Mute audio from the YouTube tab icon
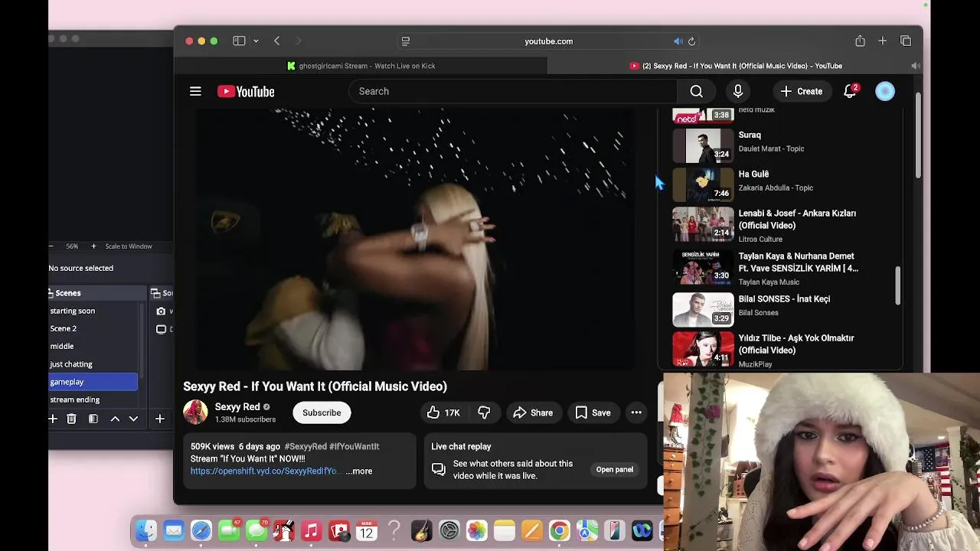The width and height of the screenshot is (980, 551). [914, 66]
